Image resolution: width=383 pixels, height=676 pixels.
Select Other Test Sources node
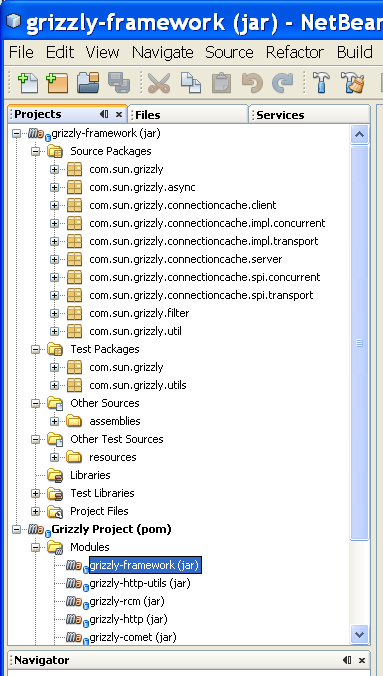116,439
